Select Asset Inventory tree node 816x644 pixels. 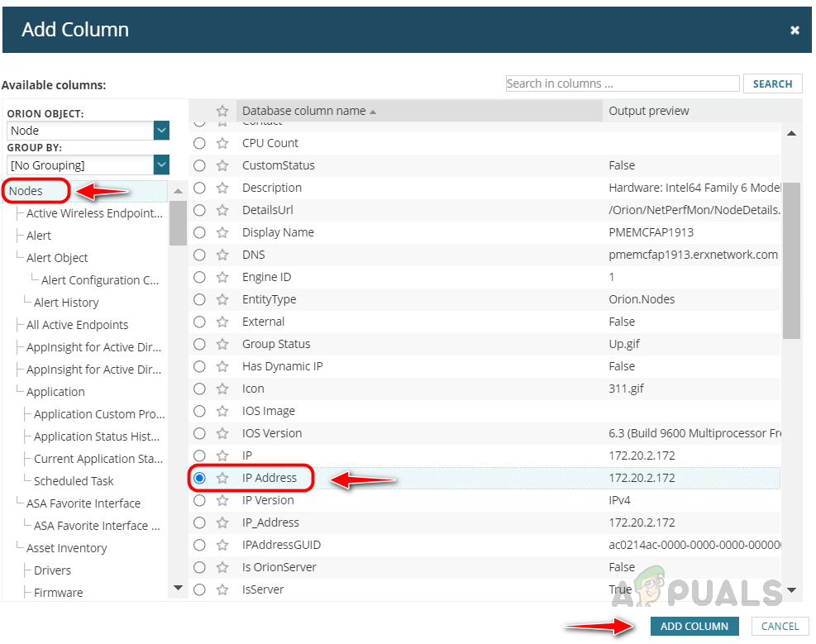67,548
